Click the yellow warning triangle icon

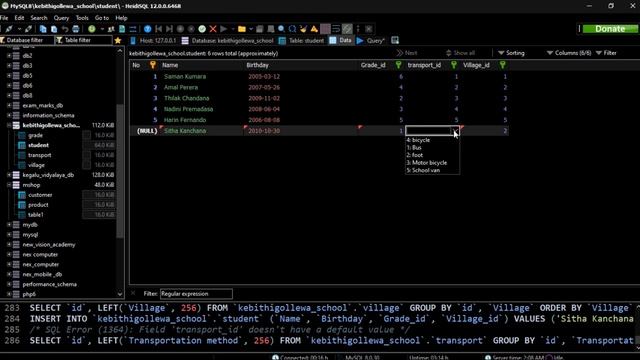click(314, 29)
